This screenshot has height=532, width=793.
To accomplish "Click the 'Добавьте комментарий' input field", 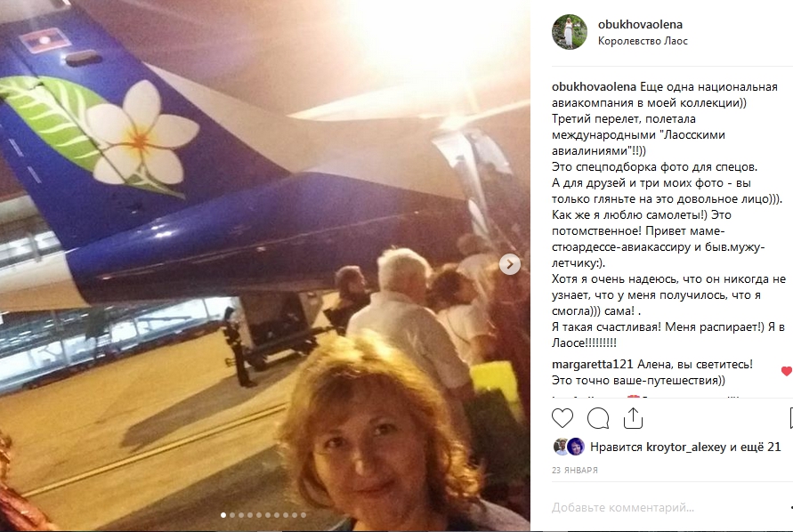I will (x=668, y=507).
